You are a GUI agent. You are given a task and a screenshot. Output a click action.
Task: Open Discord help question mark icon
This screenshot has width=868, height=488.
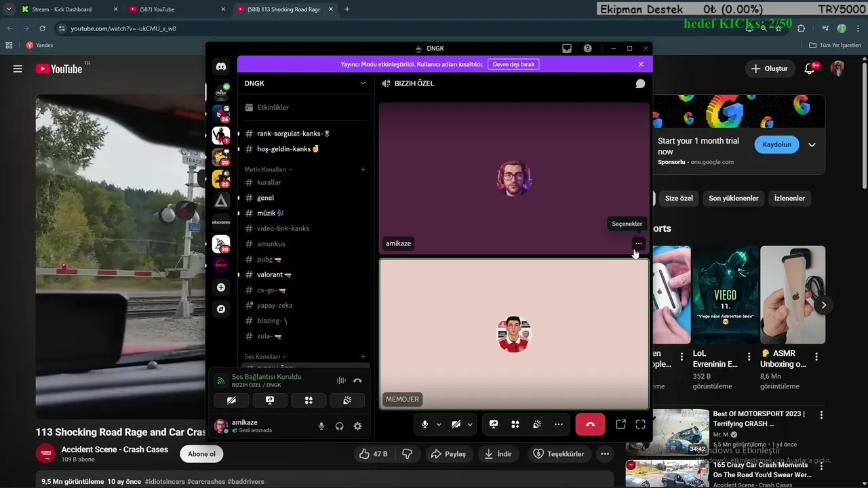click(x=588, y=49)
